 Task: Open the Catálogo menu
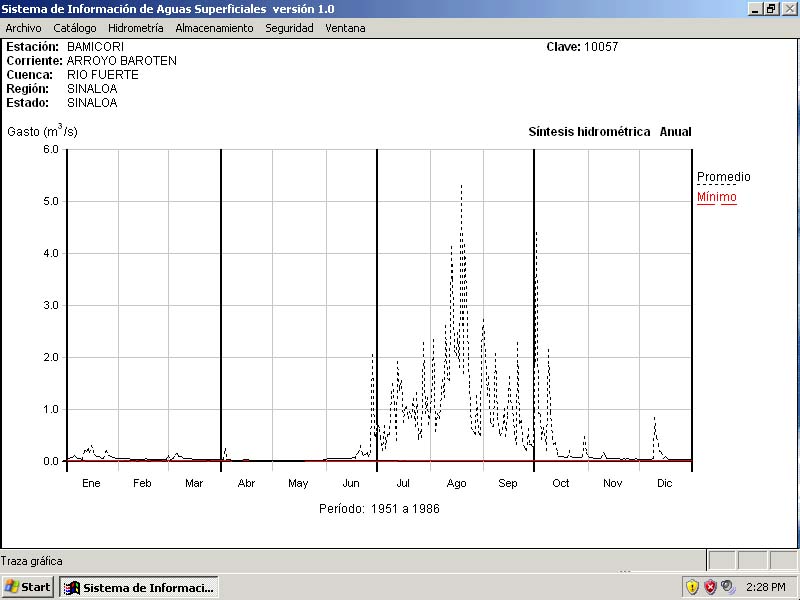(x=75, y=28)
